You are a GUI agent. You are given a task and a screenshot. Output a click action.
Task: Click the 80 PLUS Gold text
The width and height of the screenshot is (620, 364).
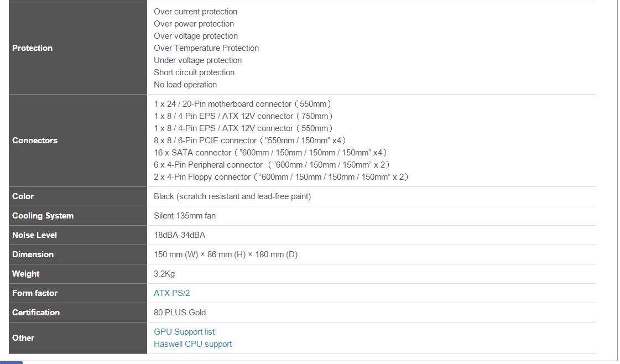[x=180, y=313]
